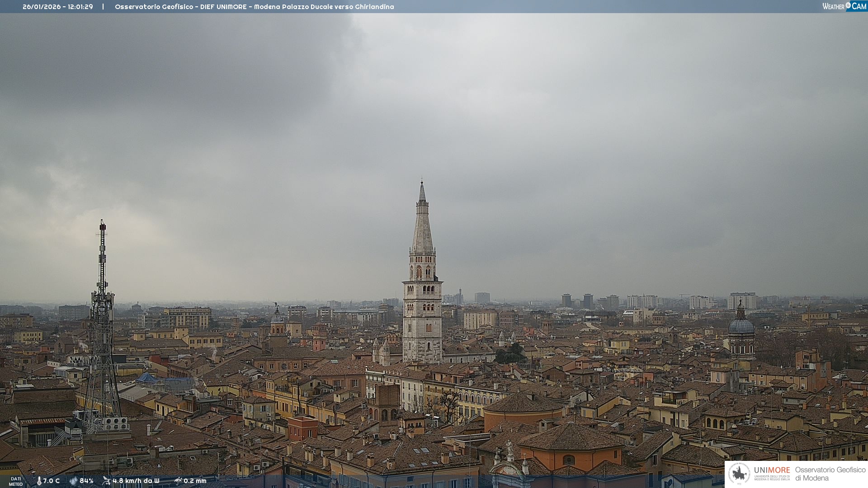Screen dimensions: 868x488
Task: Open the WeatherCam logo link
Action: [x=844, y=6]
